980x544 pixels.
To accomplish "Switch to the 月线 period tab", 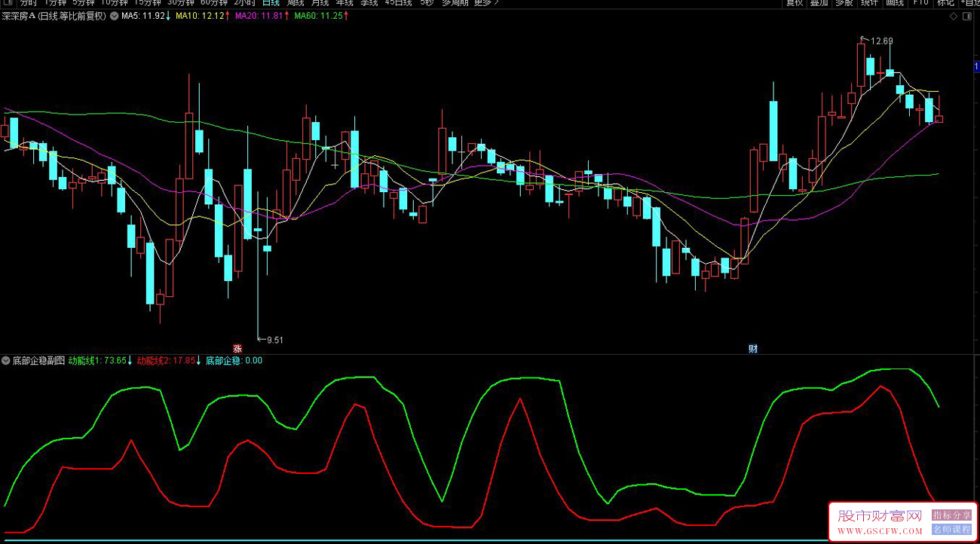I will click(320, 3).
